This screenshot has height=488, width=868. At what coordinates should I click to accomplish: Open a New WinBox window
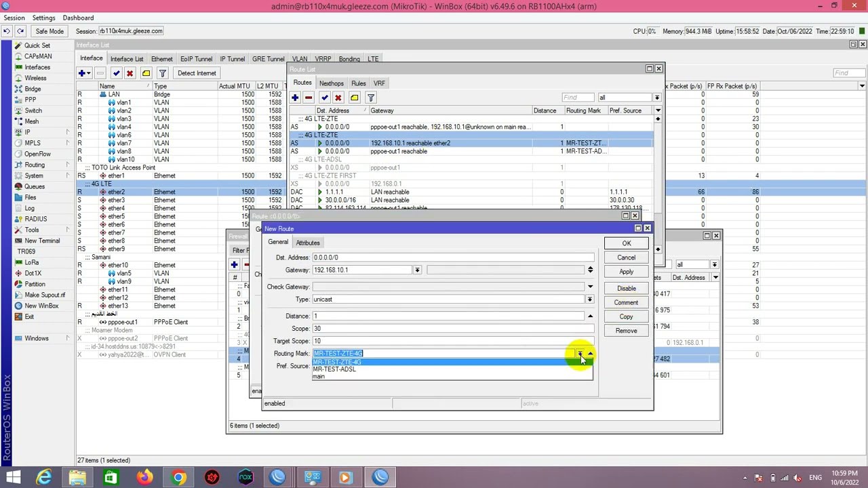(x=41, y=306)
